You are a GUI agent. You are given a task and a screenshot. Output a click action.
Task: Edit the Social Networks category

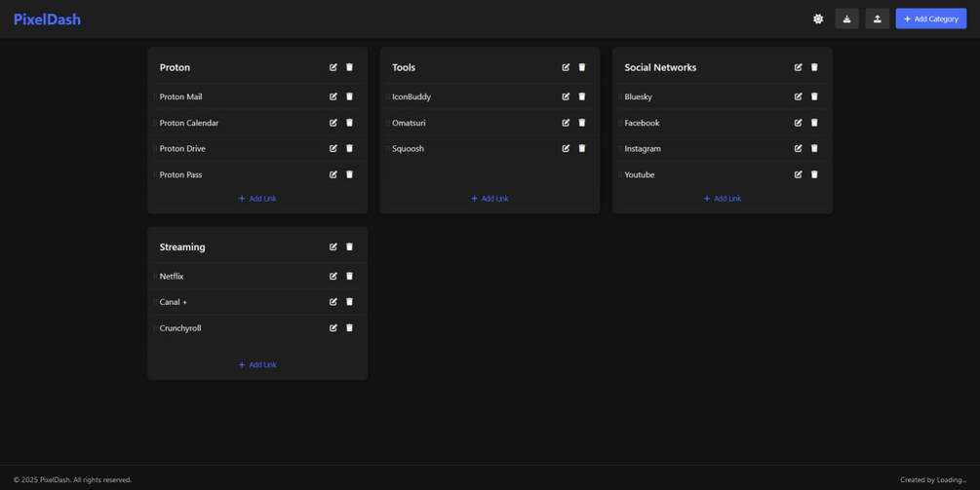coord(798,67)
